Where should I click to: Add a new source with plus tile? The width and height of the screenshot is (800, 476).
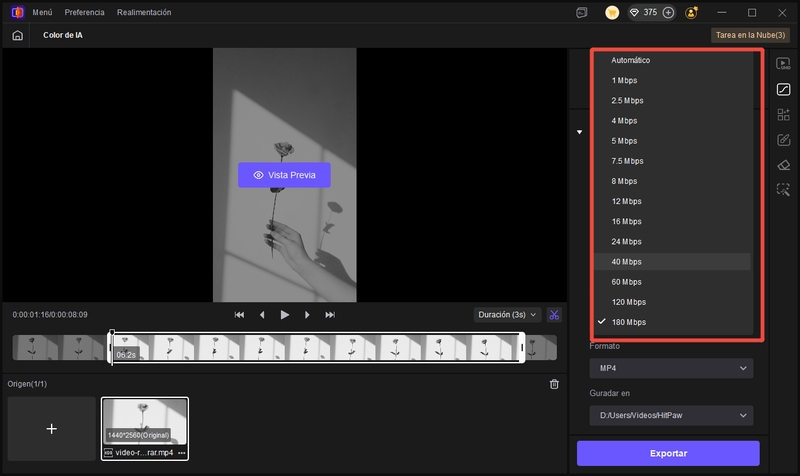[52, 428]
